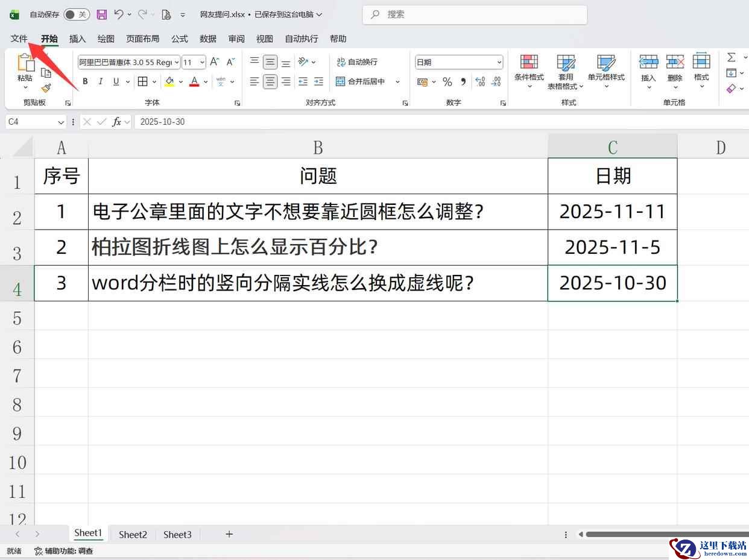Click the accounting number format icon

coord(423,81)
